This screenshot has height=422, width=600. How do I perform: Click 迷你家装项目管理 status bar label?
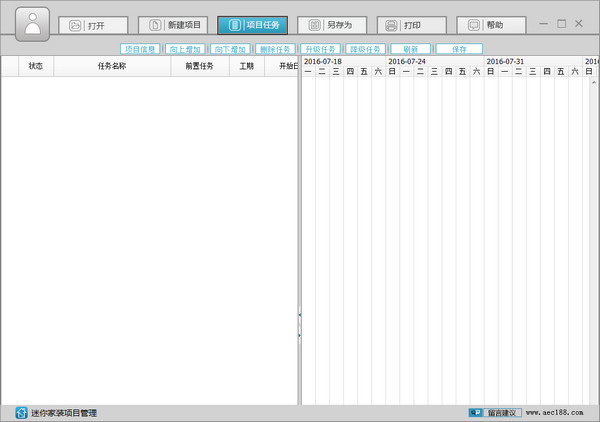[64, 413]
